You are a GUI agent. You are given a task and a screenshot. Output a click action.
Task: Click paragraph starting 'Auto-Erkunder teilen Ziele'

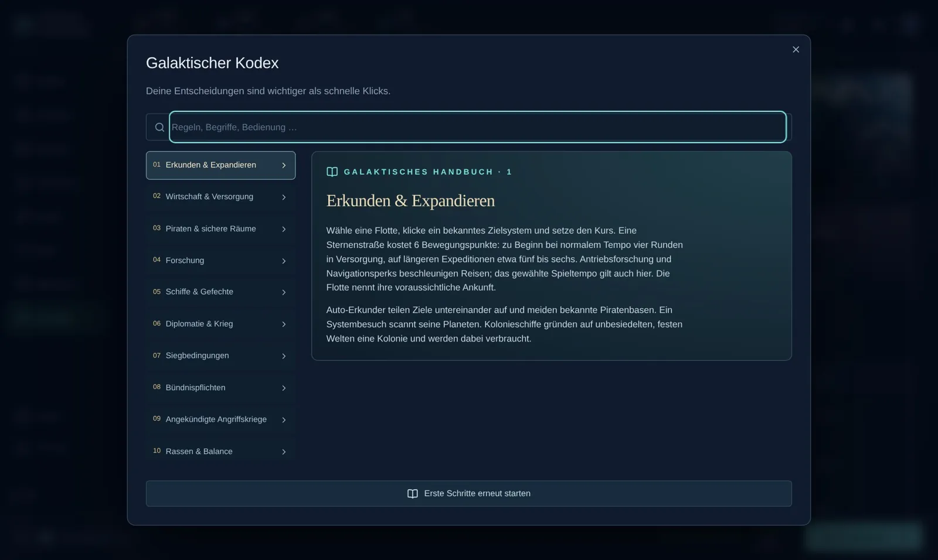coord(504,325)
